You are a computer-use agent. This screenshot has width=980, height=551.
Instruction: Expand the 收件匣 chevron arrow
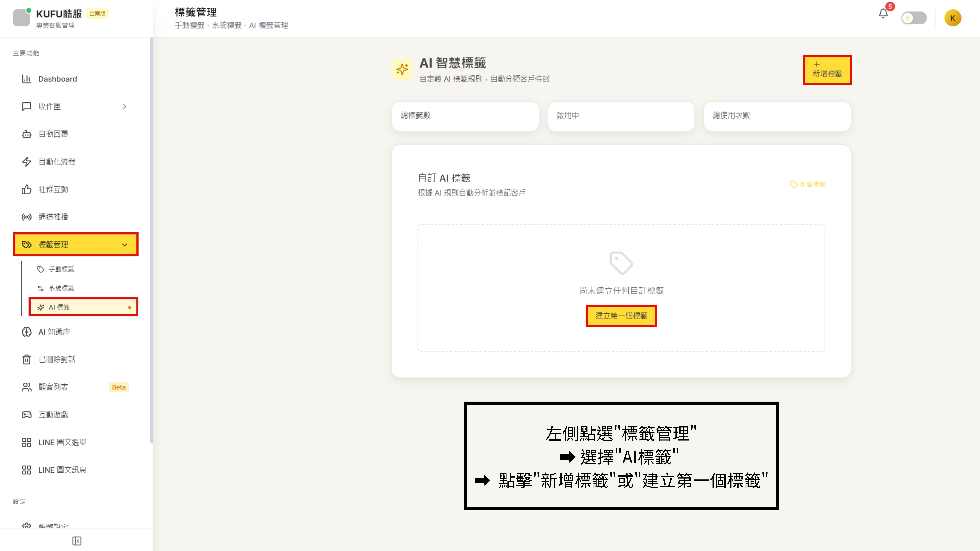[124, 107]
